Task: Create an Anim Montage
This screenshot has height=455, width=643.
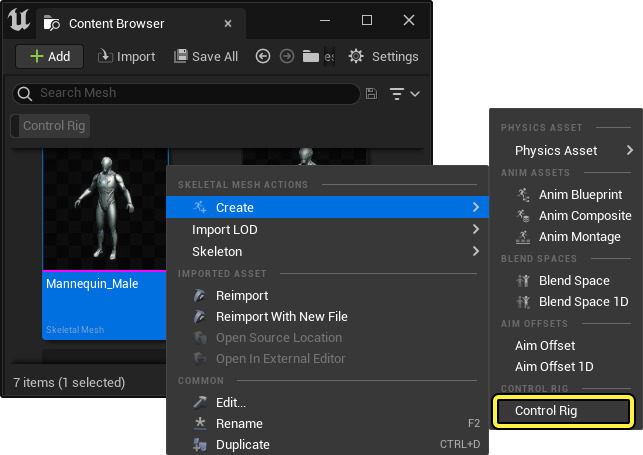Action: (566, 237)
